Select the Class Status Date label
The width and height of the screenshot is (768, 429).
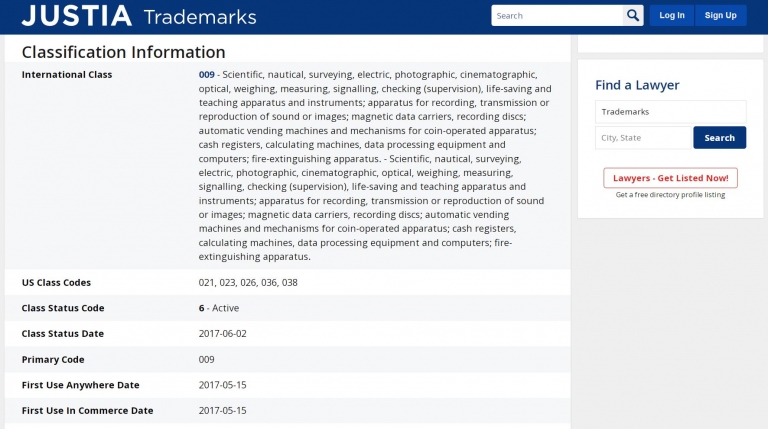[63, 334]
